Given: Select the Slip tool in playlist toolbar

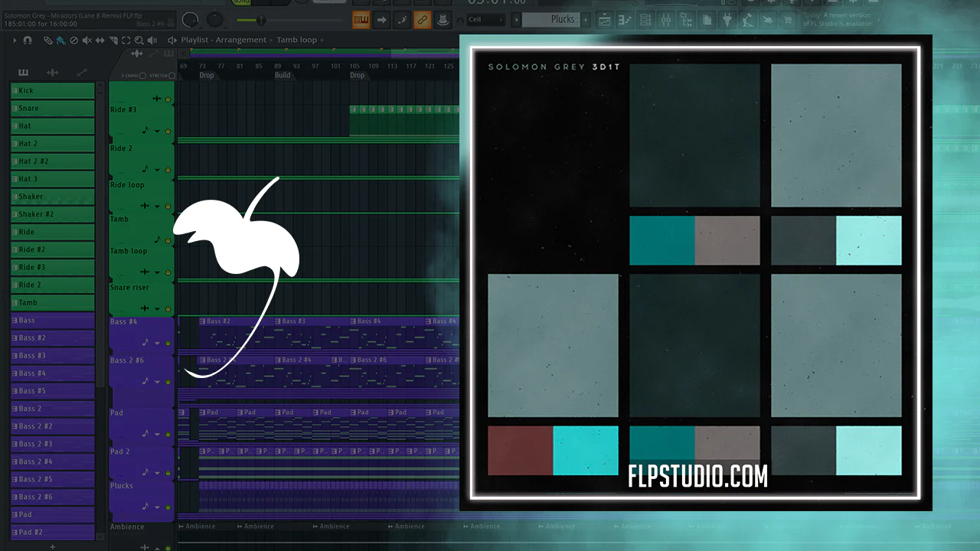Looking at the screenshot, I should click(100, 40).
